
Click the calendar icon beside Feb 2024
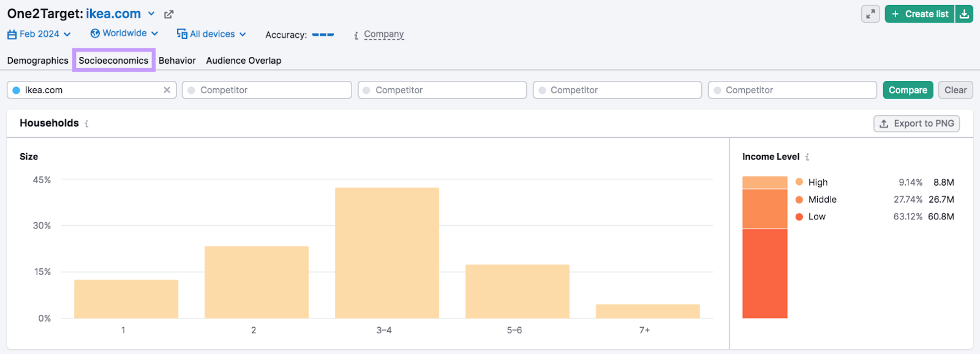click(12, 34)
